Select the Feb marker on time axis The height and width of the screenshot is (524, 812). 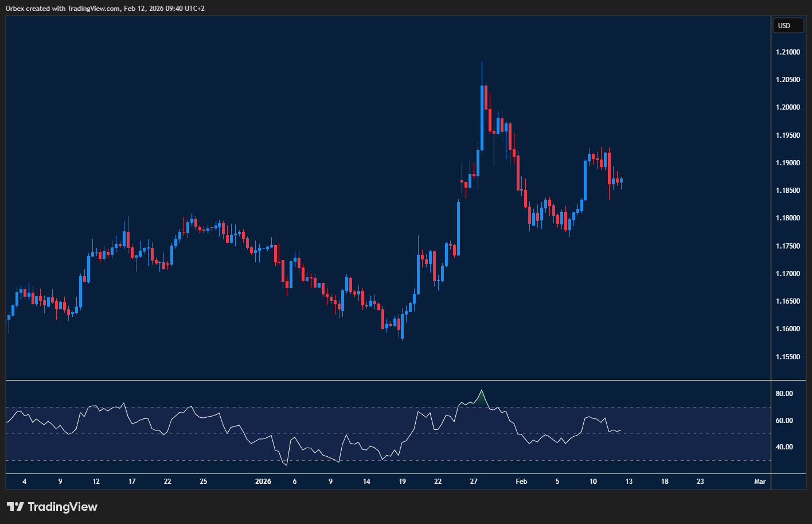point(521,482)
